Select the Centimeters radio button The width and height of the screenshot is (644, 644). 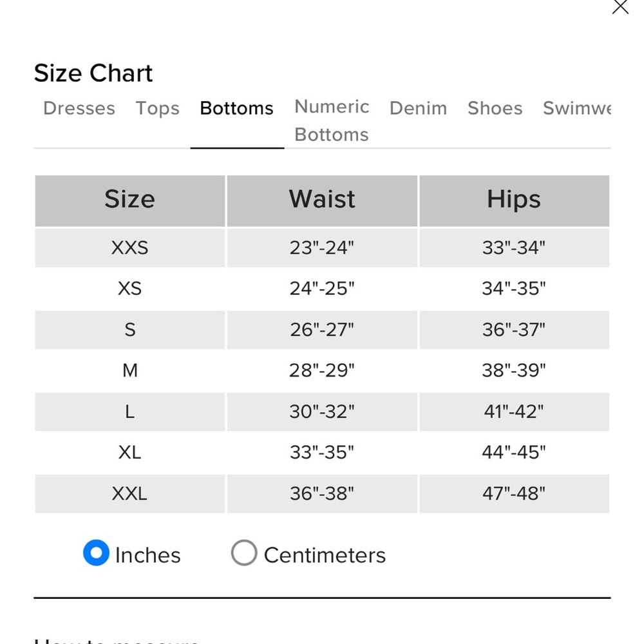[x=244, y=553]
